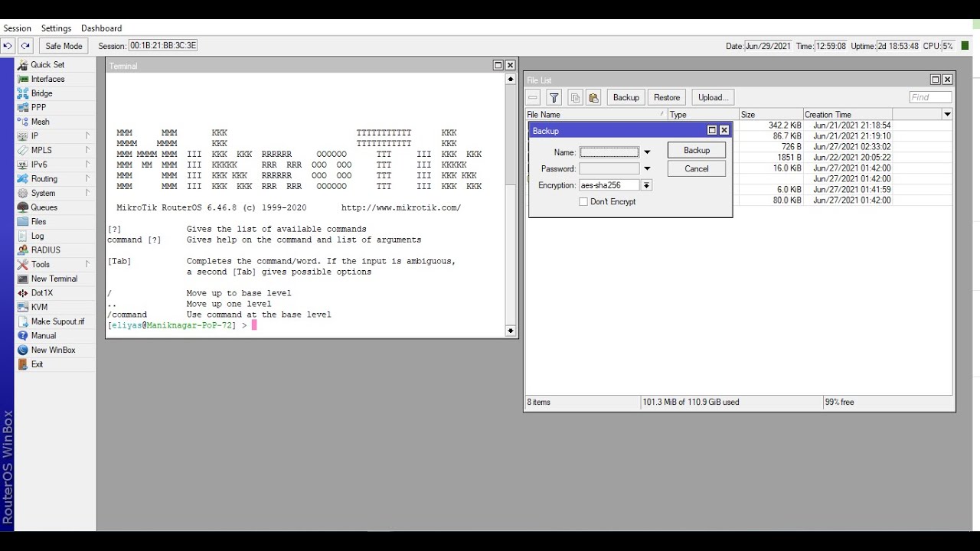
Task: Open New Terminal from sidebar
Action: (54, 279)
